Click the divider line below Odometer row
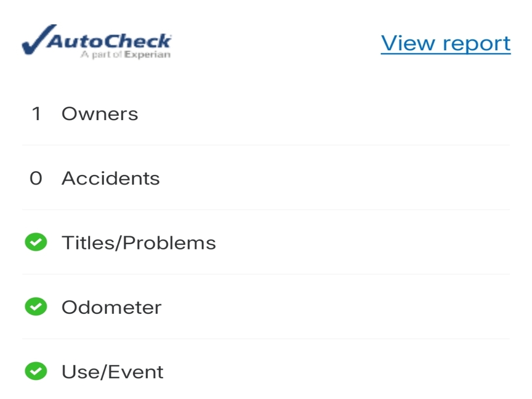 [x=266, y=339]
